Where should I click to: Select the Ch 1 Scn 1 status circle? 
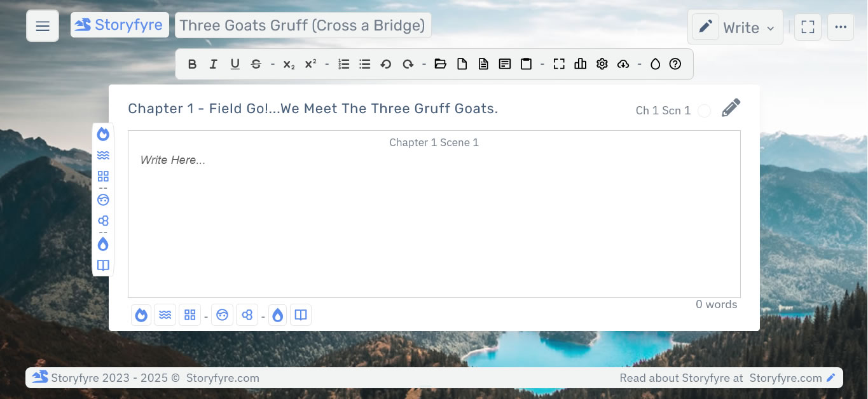pos(705,111)
